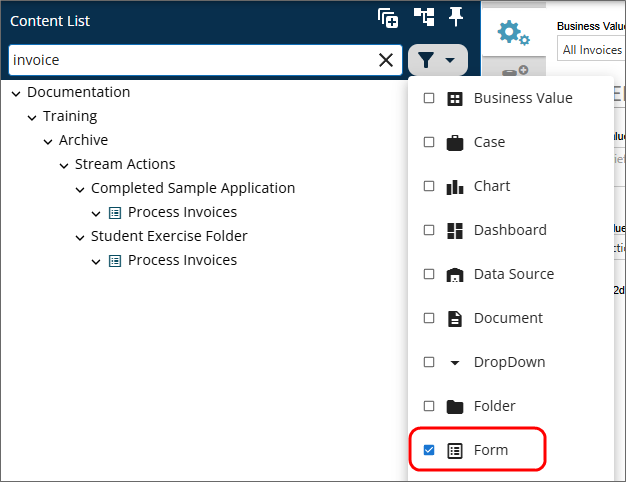Viewport: 626px width, 482px height.
Task: Clear the invoice search text
Action: point(386,60)
